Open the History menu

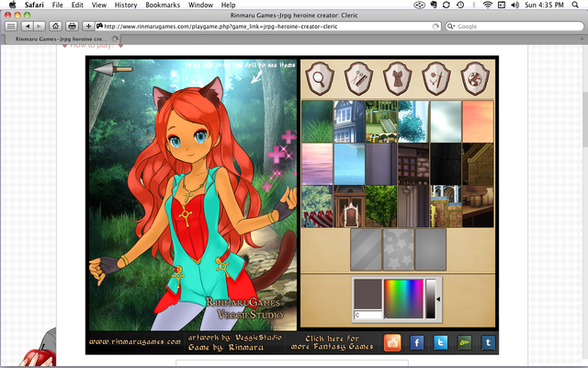(x=126, y=5)
